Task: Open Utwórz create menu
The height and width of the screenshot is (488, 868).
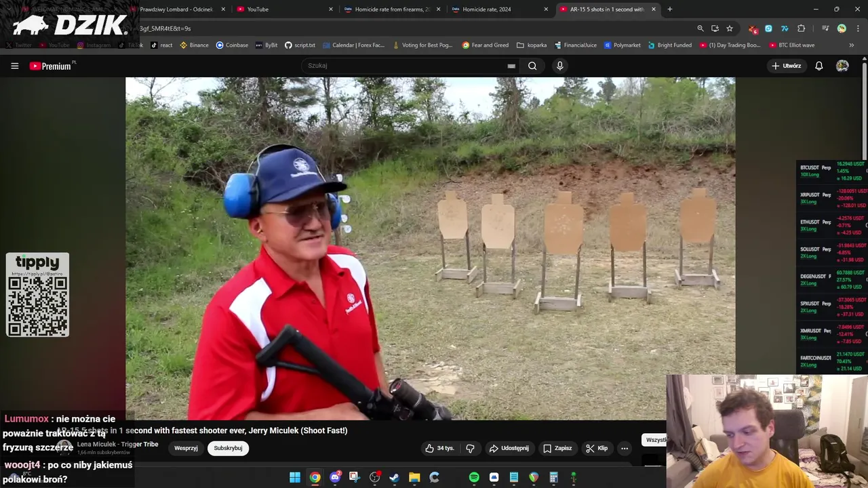Action: (786, 66)
